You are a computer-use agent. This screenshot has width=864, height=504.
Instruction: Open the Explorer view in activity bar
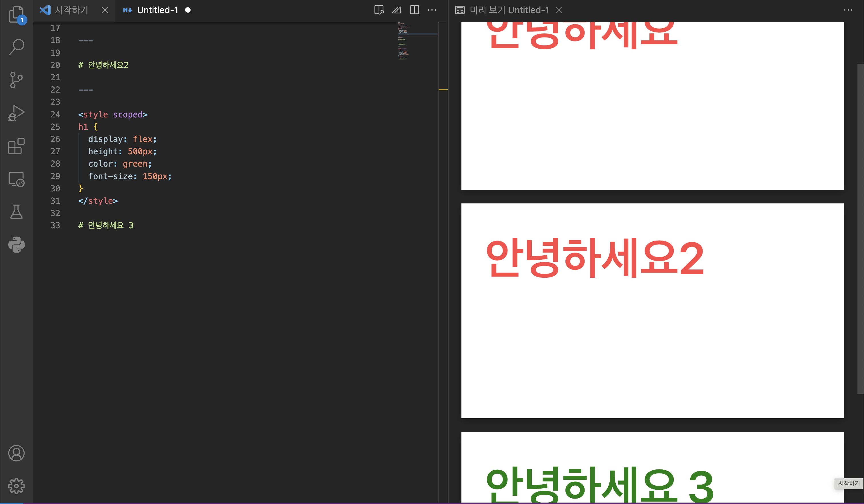pos(16,14)
